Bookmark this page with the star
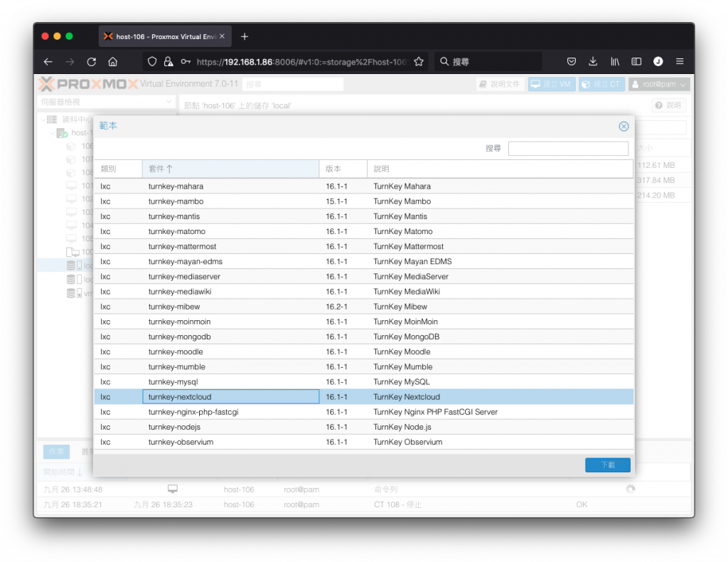This screenshot has width=728, height=562. pos(419,62)
